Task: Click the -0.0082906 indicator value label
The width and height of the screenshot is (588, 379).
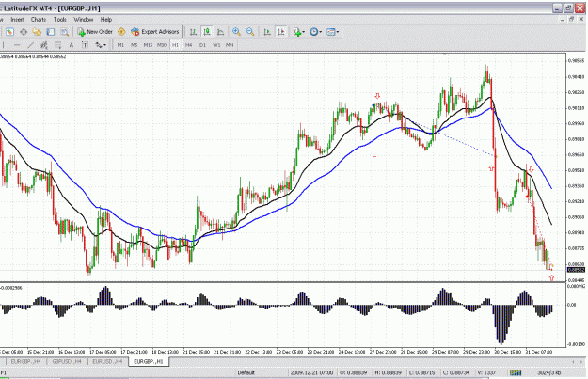Action: click(11, 288)
